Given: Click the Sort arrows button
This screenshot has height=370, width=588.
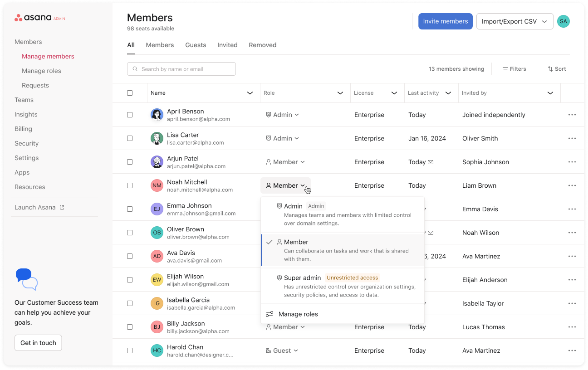Looking at the screenshot, I should (x=557, y=69).
